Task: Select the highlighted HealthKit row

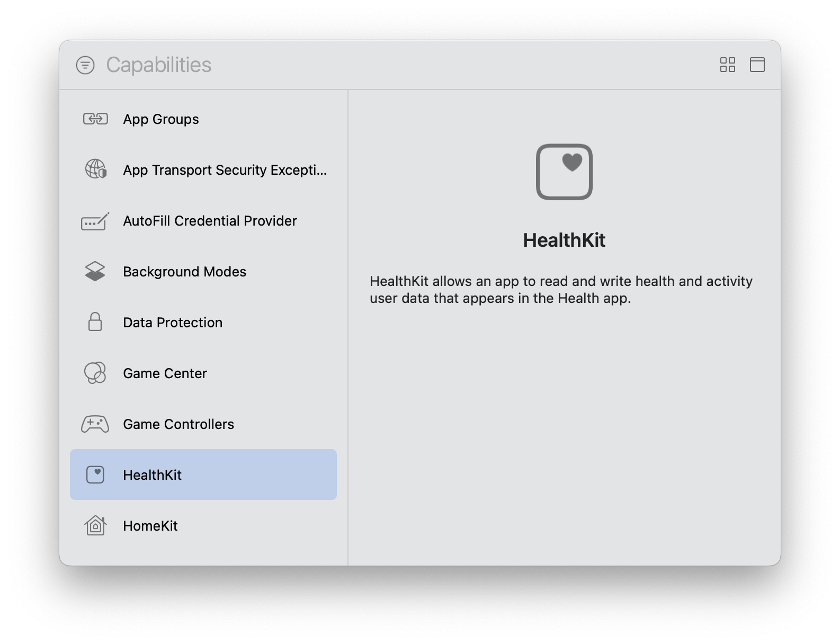Action: [x=203, y=475]
